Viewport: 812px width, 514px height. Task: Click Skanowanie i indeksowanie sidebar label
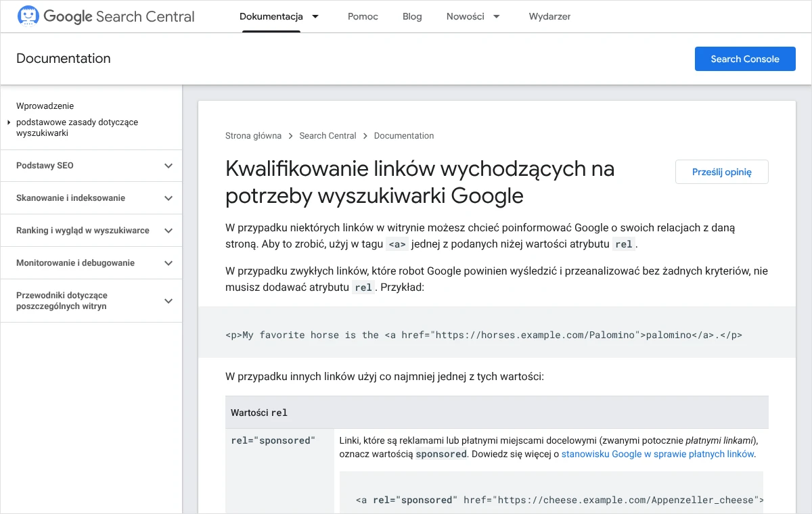point(70,198)
